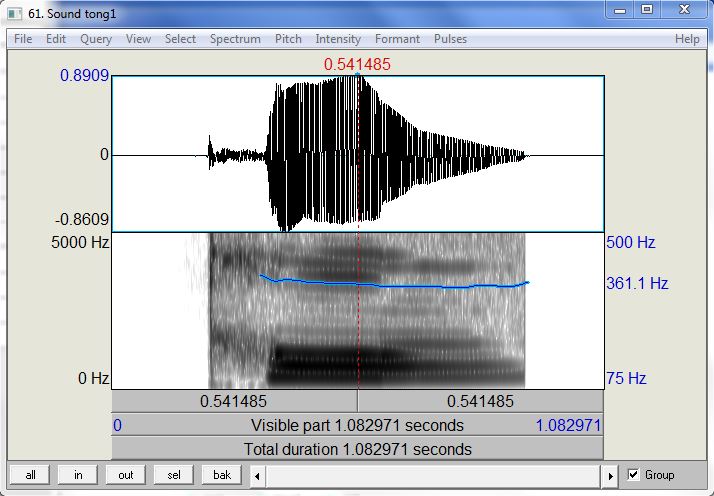Click the blue pitch contour in spectrogram
The image size is (714, 496).
pyautogui.click(x=392, y=286)
